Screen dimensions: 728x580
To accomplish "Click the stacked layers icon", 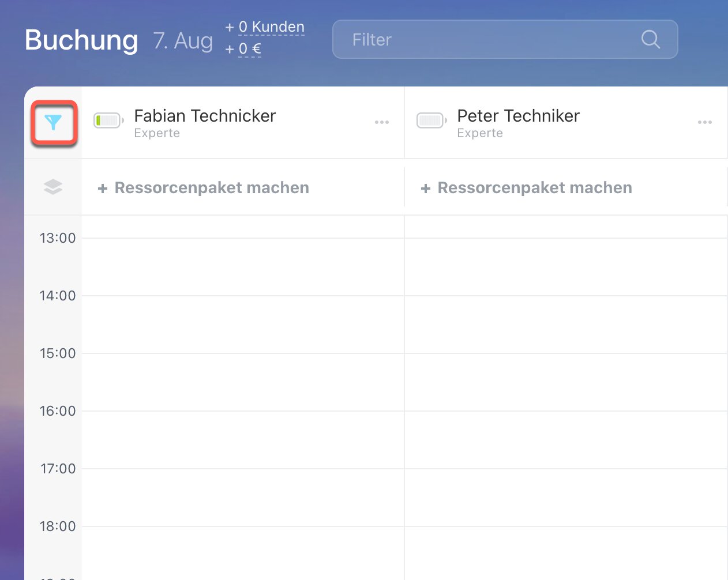I will [53, 187].
